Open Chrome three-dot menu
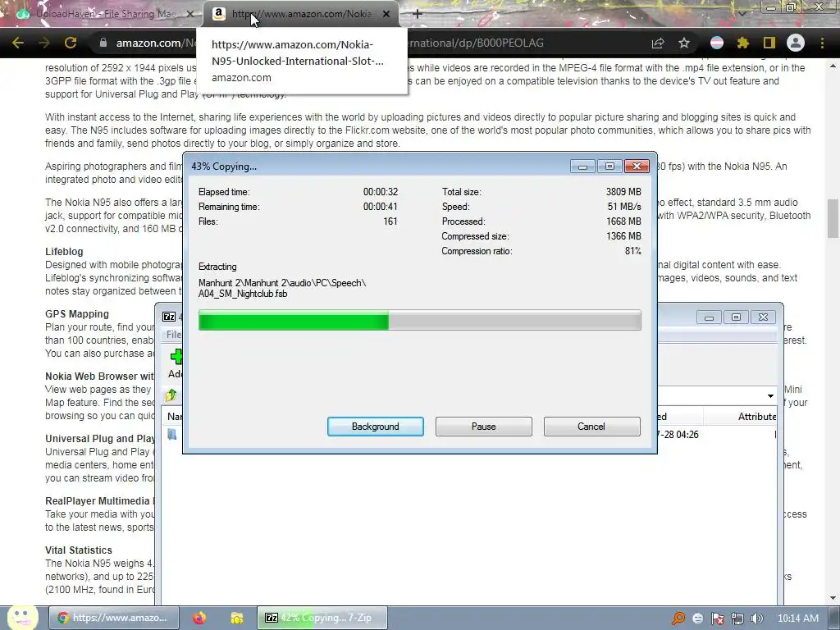Image resolution: width=840 pixels, height=630 pixels. (822, 43)
